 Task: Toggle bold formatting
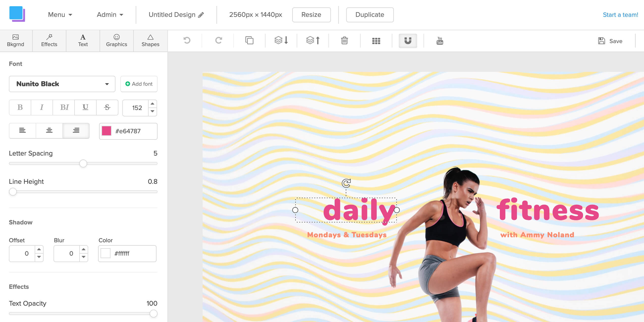(20, 107)
